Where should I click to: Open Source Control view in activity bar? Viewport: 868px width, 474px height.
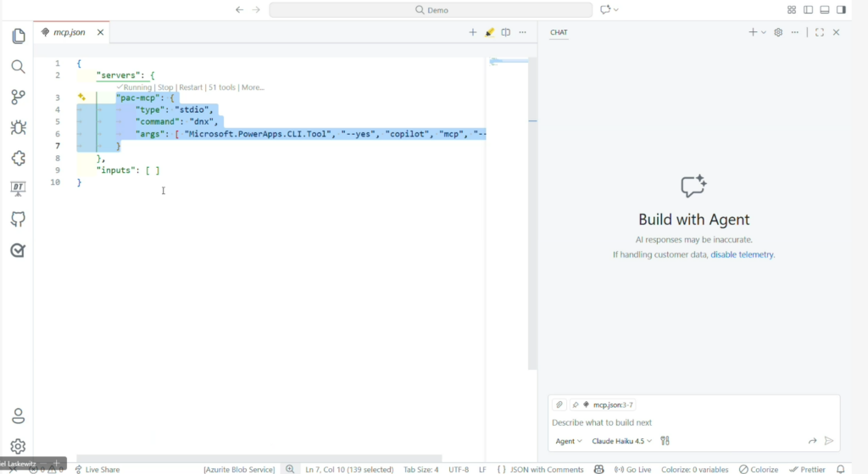(18, 97)
